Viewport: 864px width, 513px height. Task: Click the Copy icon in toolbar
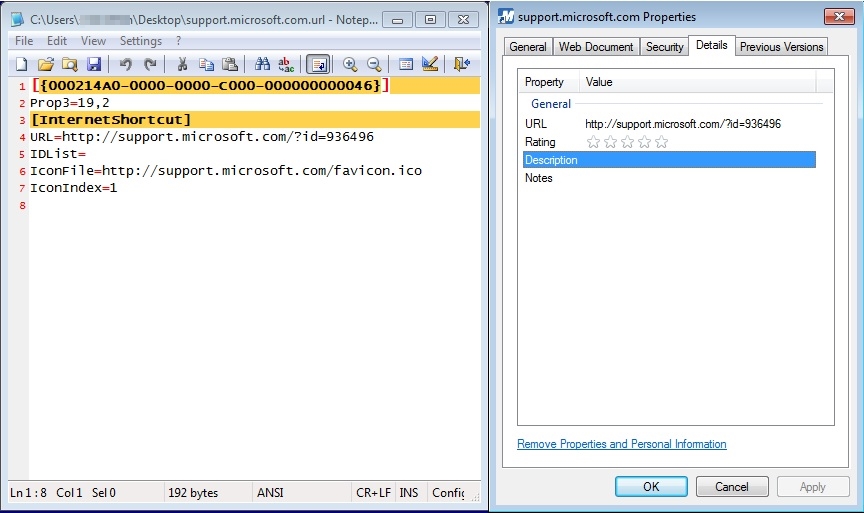pyautogui.click(x=206, y=64)
